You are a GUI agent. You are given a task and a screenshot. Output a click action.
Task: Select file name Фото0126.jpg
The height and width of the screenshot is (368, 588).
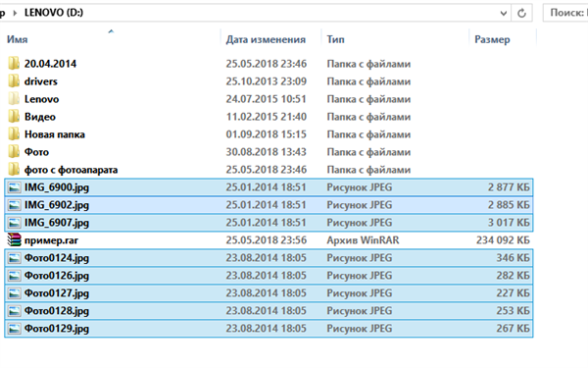coord(57,276)
